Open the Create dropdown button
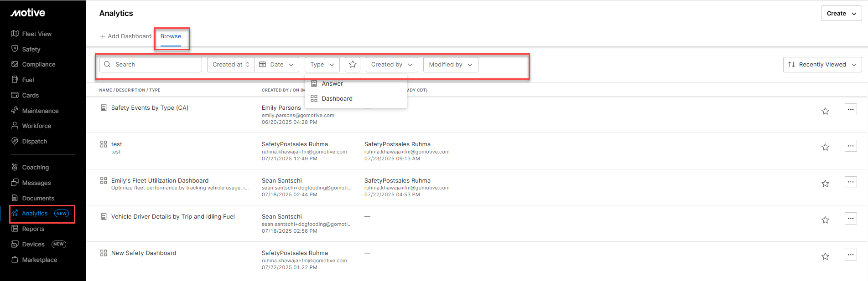 [841, 14]
